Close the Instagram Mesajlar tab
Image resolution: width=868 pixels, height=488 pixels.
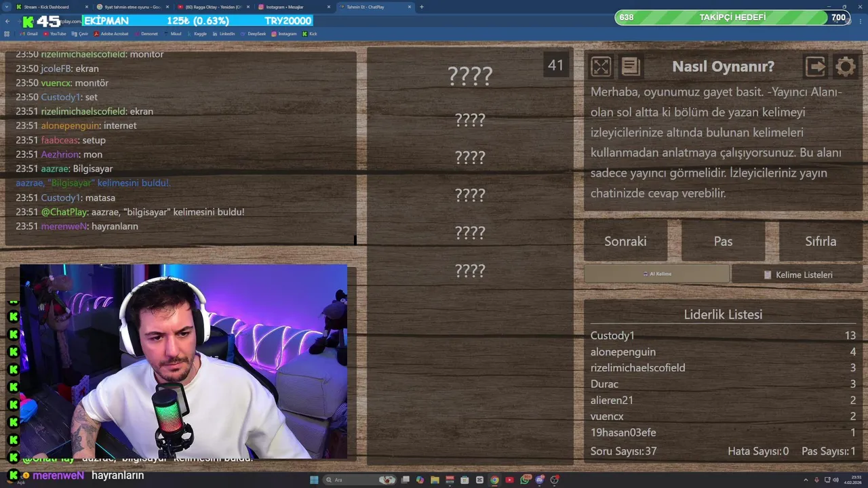329,7
